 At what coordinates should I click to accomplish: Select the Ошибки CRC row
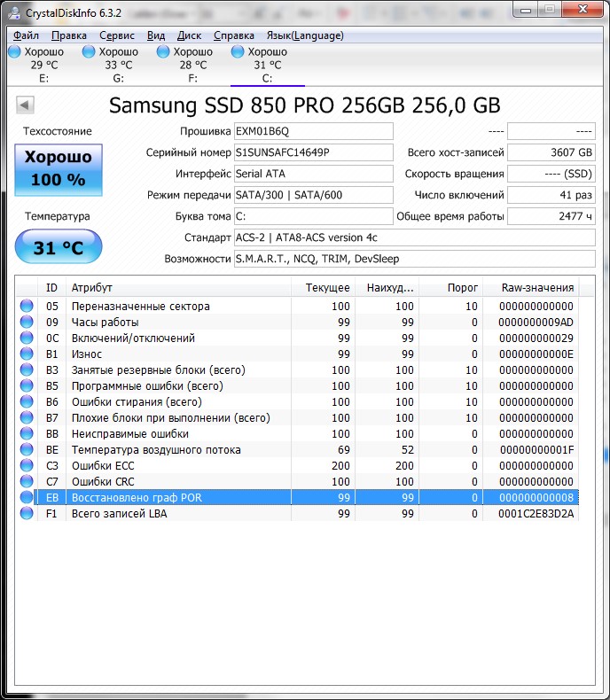pos(297,481)
